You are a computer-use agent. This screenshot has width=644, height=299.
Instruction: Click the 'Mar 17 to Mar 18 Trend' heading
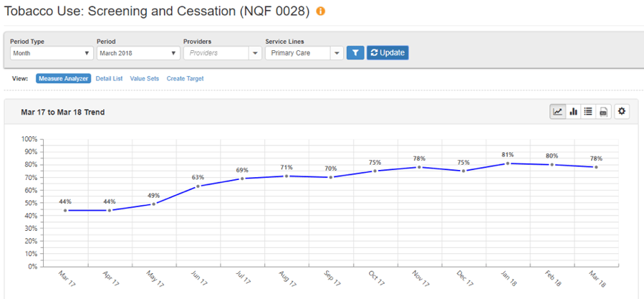62,112
